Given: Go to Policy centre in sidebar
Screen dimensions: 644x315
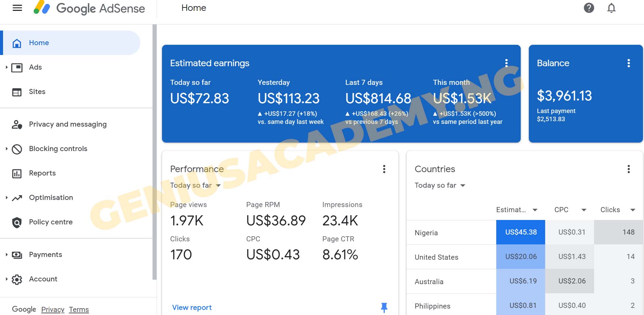Looking at the screenshot, I should 51,222.
